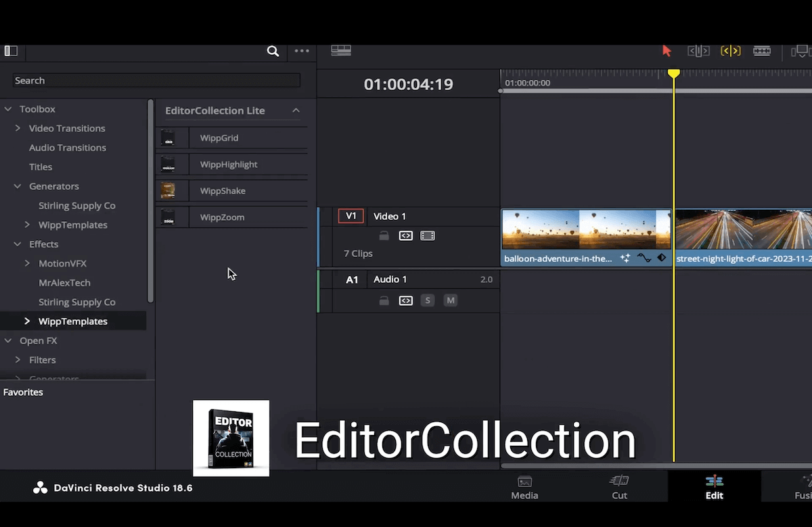Viewport: 812px width, 527px height.
Task: Click the curve editor icon on balloon clip
Action: (x=644, y=258)
